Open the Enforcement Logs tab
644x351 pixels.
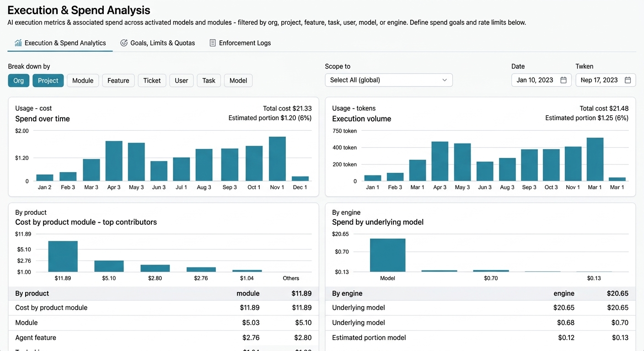pos(240,43)
